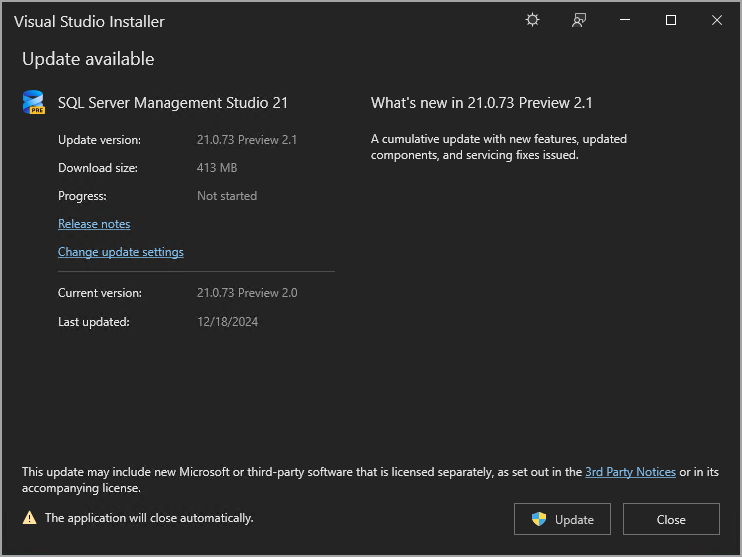
Task: Click the "Not started" progress status
Action: [x=227, y=196]
